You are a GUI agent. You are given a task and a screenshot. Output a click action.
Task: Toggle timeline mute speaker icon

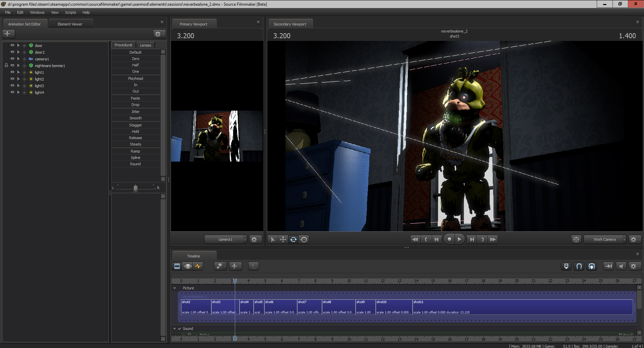point(621,266)
